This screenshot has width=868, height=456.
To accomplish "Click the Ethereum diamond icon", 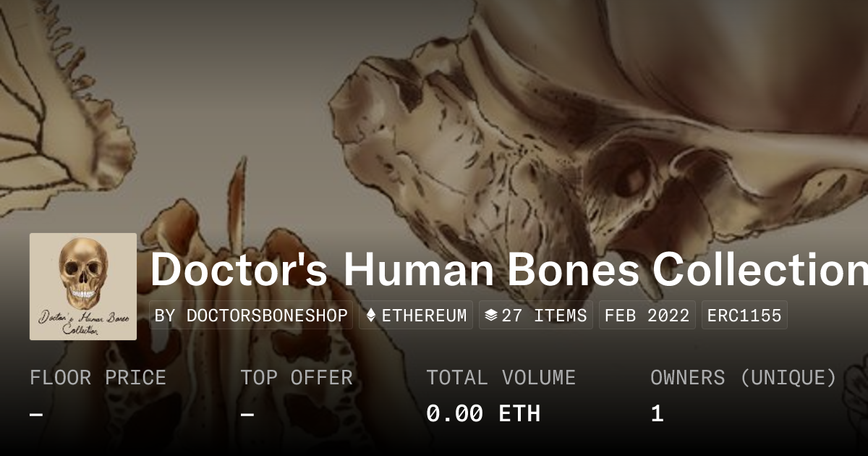I will 371,316.
